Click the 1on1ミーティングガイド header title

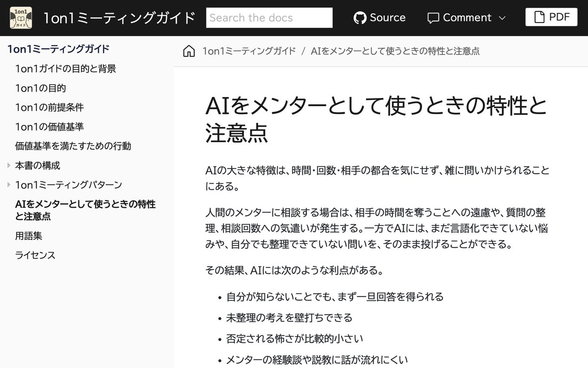pyautogui.click(x=120, y=18)
